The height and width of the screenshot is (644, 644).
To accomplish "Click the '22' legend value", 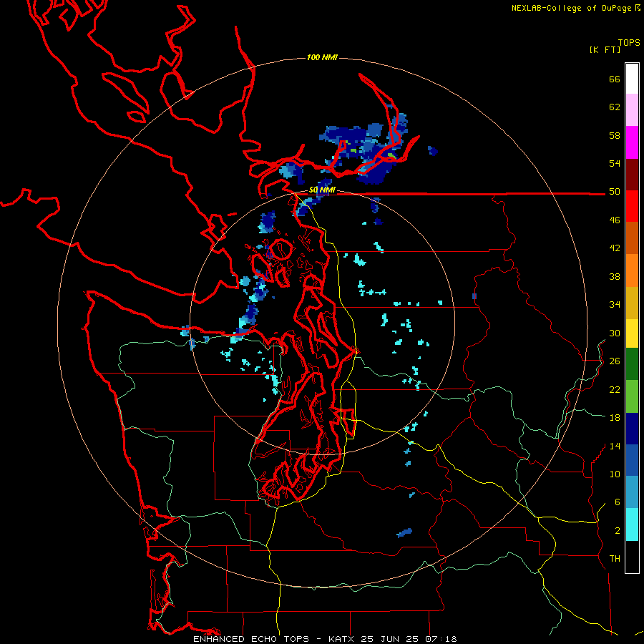I will [x=615, y=389].
